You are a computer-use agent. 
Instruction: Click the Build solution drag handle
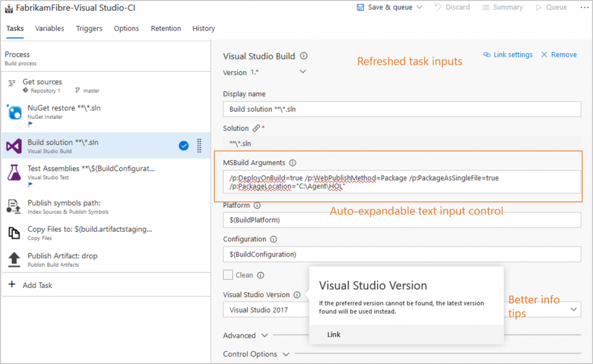[199, 145]
